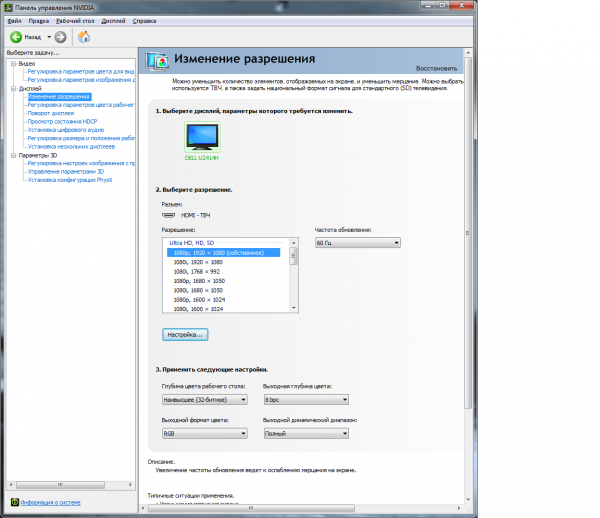The height and width of the screenshot is (518, 600).
Task: Click the Home icon in toolbar
Action: 84,36
